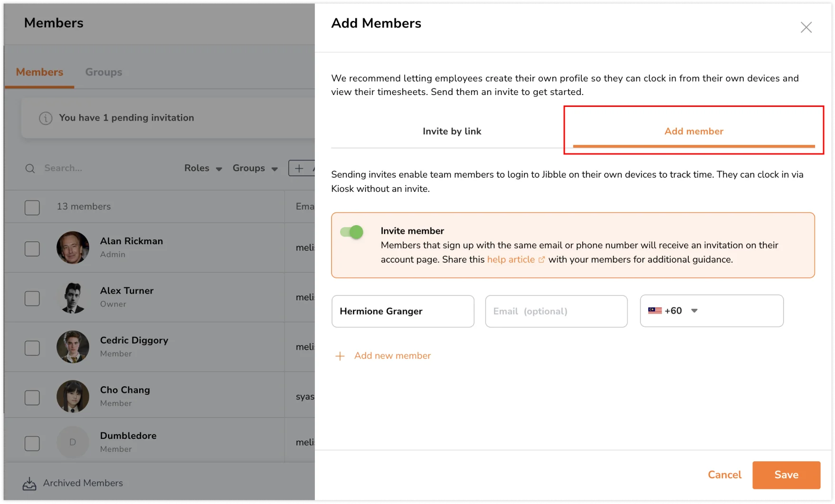The height and width of the screenshot is (504, 835).
Task: Open the Groups tab in background page
Action: [104, 72]
